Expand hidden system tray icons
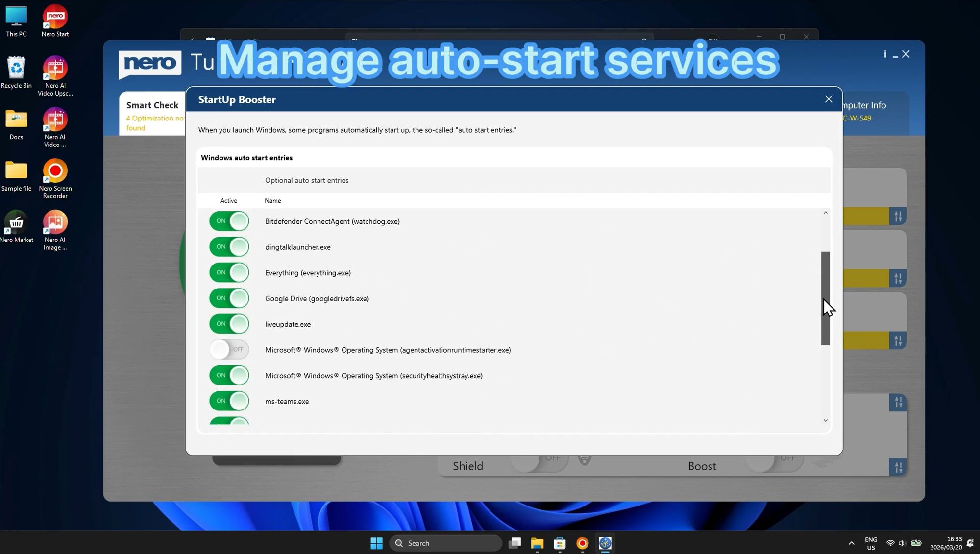The image size is (980, 554). click(x=851, y=543)
